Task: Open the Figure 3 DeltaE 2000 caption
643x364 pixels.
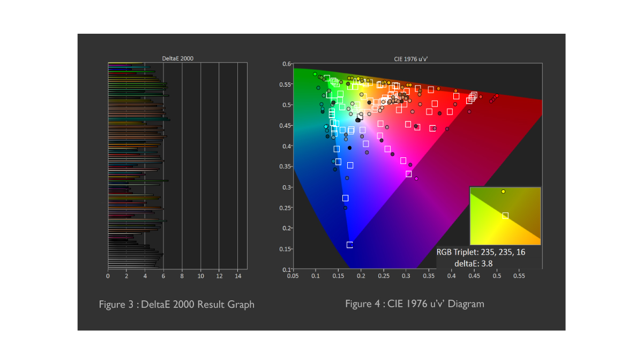Action: click(177, 305)
